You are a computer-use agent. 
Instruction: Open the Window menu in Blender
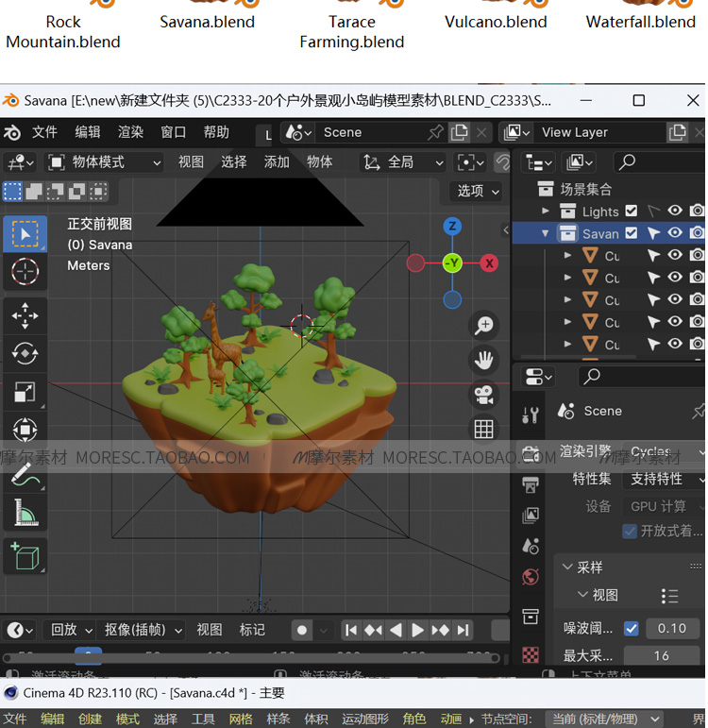coord(173,133)
